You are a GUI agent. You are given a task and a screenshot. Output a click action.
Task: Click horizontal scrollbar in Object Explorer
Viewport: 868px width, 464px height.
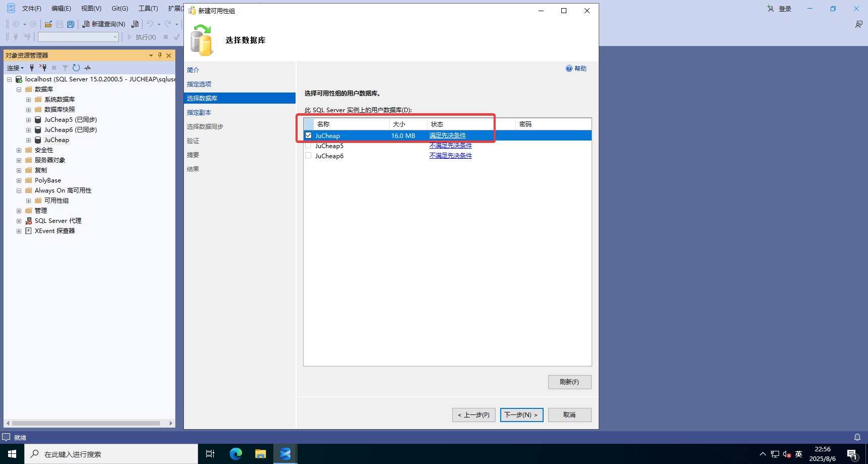coord(86,423)
